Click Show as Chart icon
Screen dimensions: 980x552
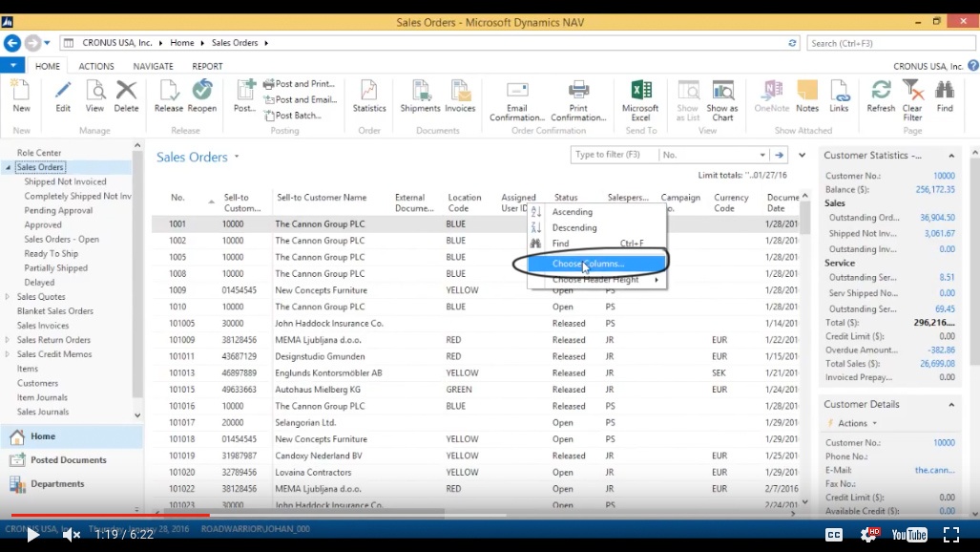click(722, 91)
